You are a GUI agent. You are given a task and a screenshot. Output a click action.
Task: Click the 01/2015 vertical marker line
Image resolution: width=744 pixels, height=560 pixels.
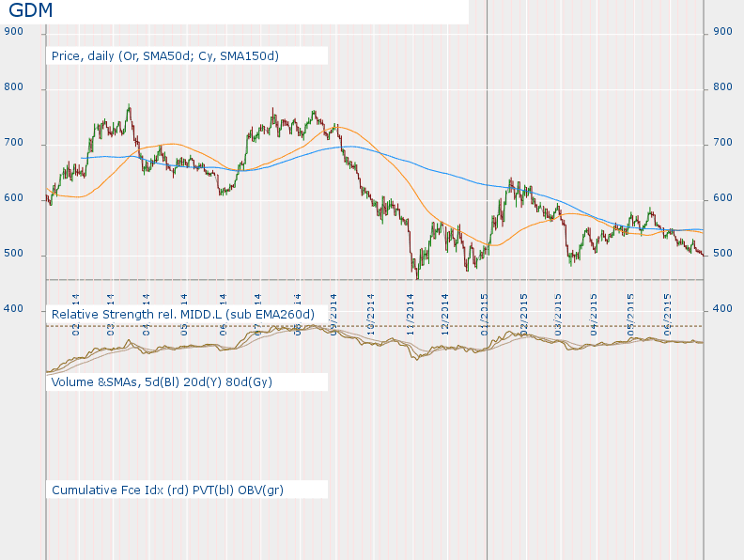(488, 423)
